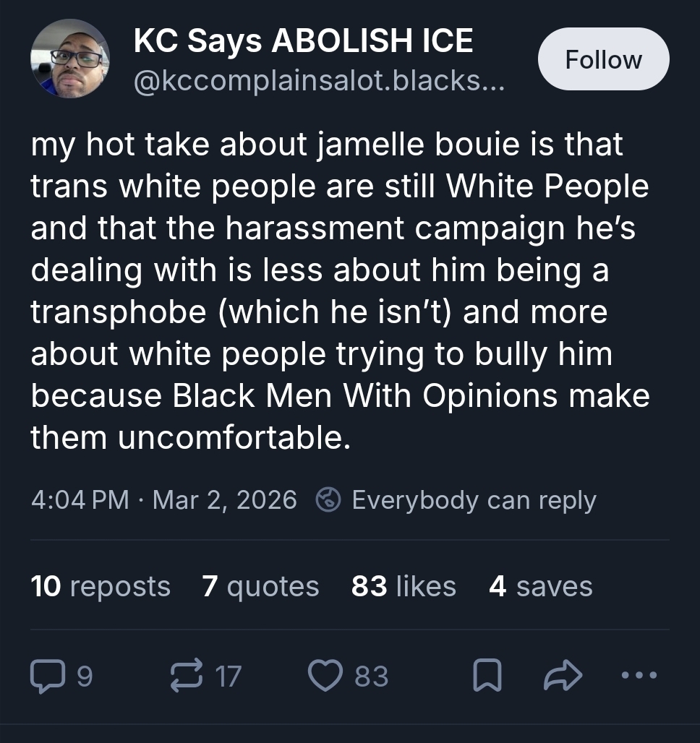
Task: Click the repost count 17
Action: click(228, 677)
